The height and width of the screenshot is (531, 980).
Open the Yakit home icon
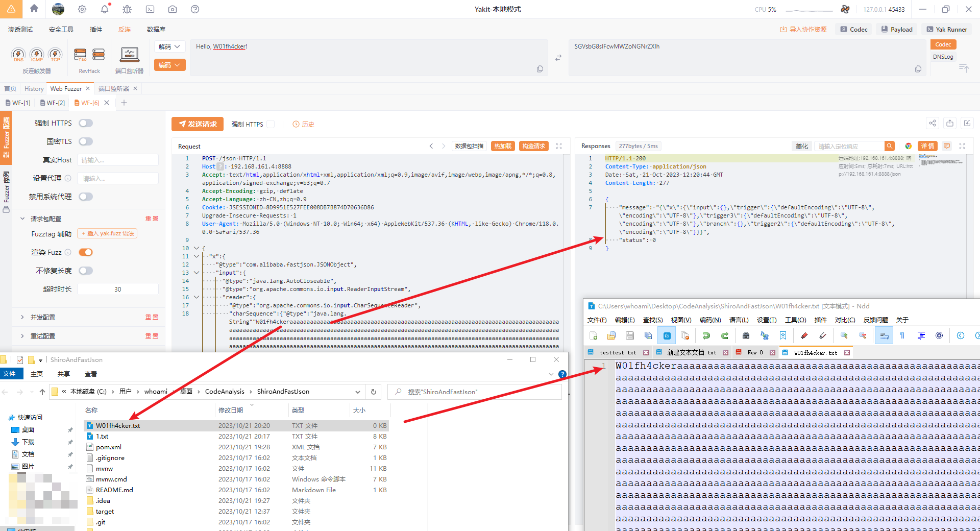click(x=34, y=9)
